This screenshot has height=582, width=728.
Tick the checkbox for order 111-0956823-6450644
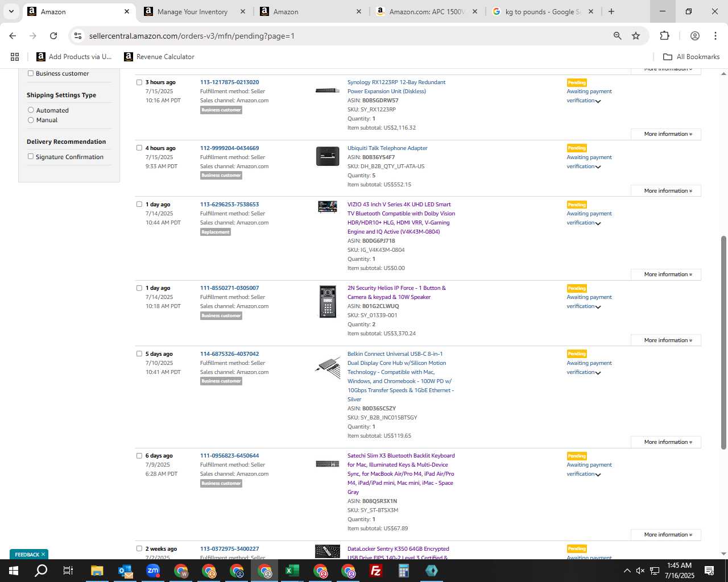pos(139,455)
